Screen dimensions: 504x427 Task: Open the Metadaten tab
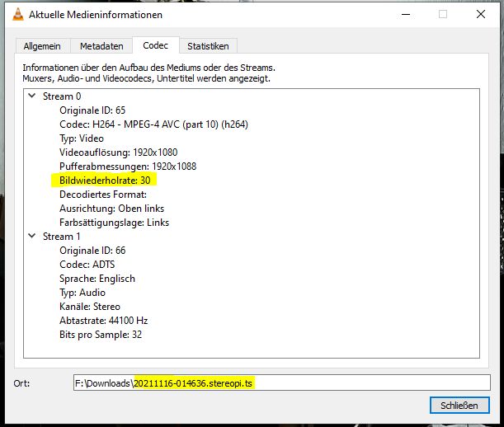tap(102, 47)
